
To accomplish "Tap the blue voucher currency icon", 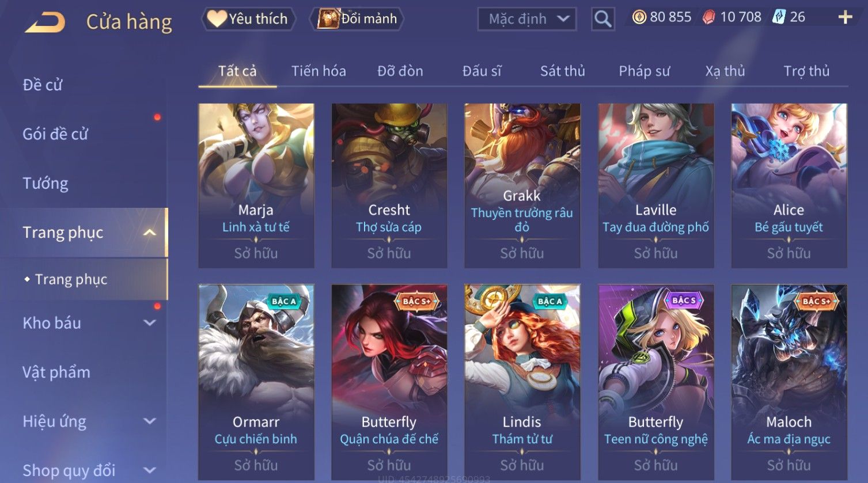I will [779, 17].
